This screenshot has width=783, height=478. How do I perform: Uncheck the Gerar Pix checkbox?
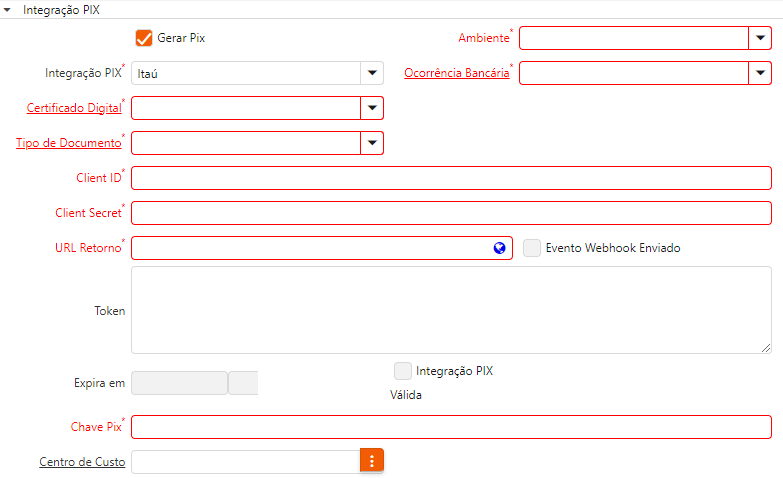point(143,38)
